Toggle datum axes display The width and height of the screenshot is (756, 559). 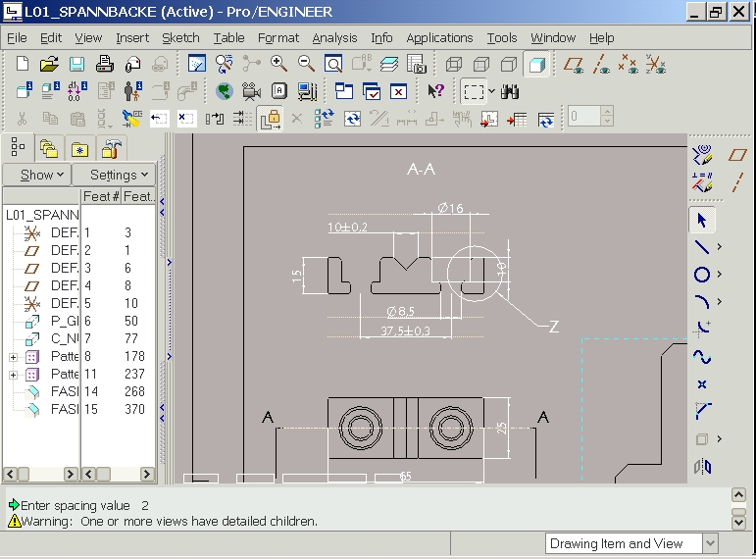(x=602, y=65)
